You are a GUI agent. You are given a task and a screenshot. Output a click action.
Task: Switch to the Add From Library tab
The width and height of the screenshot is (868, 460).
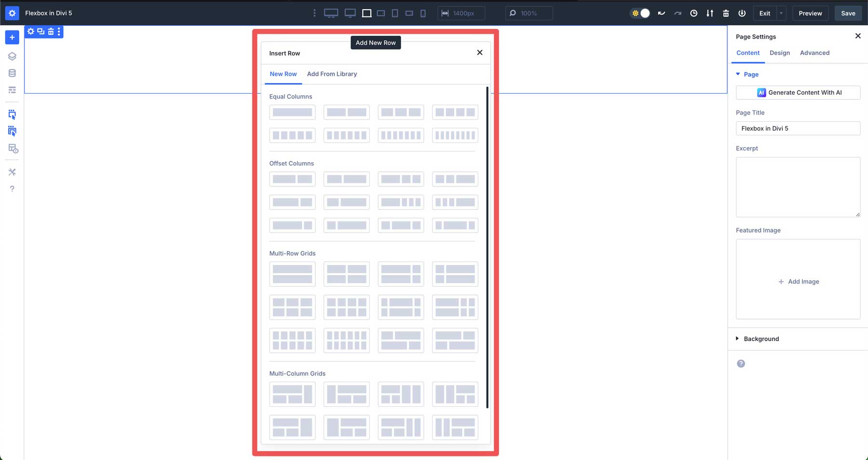pyautogui.click(x=332, y=74)
